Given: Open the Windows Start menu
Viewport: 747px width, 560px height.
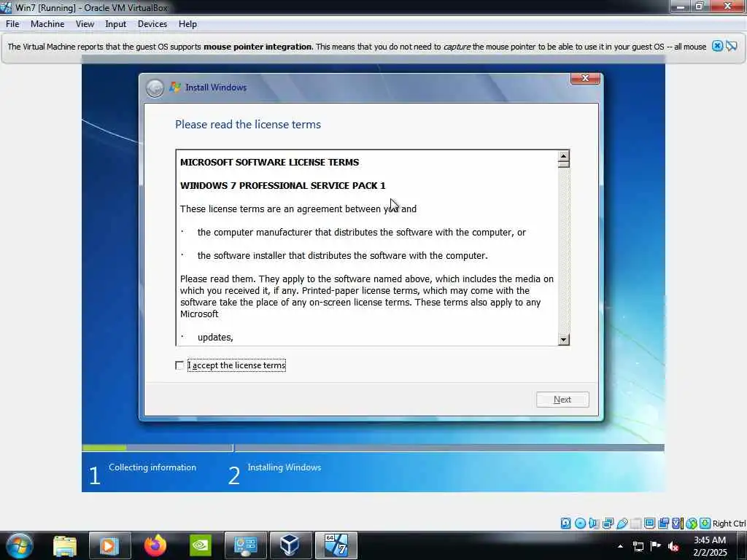Looking at the screenshot, I should 20,545.
